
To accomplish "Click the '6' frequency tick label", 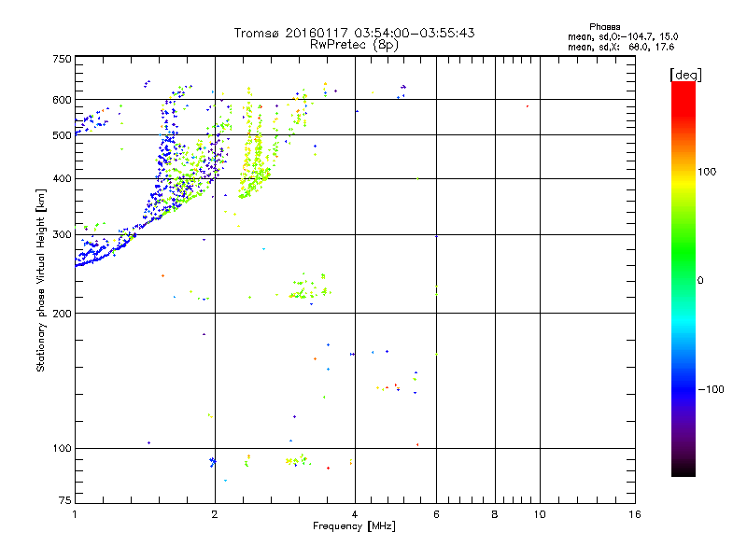I will [437, 514].
